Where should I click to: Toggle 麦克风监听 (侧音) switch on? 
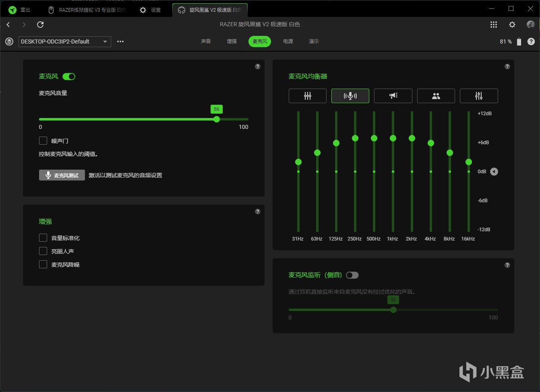[x=352, y=275]
